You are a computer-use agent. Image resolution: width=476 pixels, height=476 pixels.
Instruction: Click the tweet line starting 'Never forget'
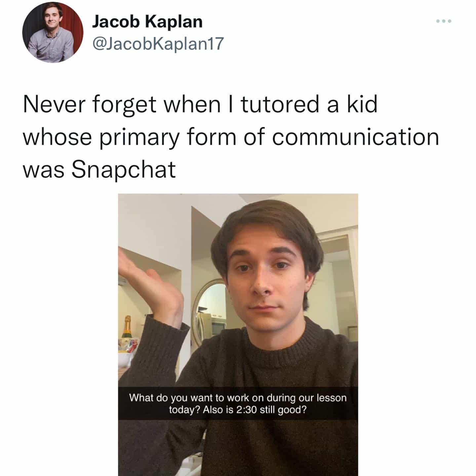pos(200,104)
